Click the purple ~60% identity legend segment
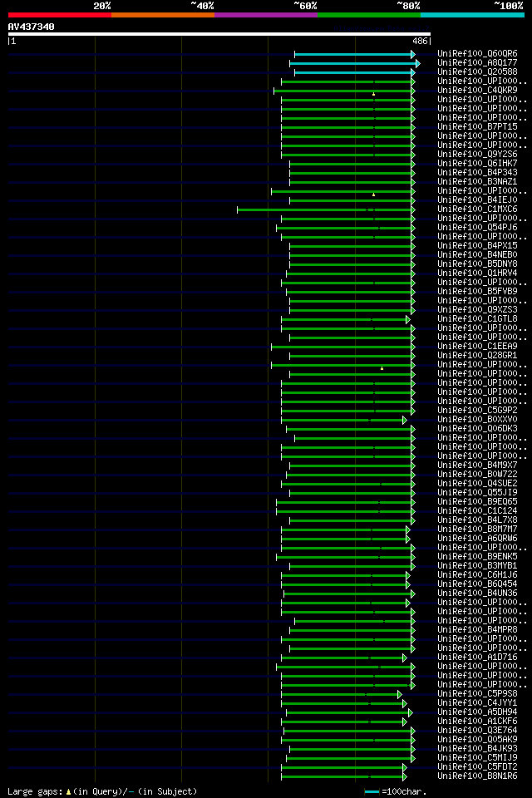 point(266,15)
